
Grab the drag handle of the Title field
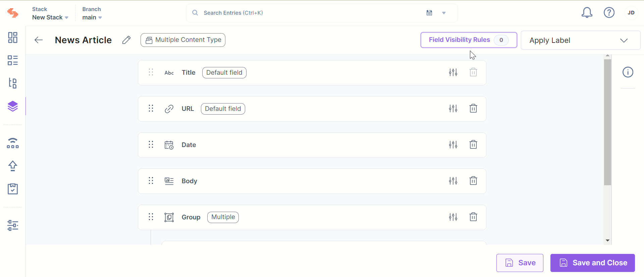pos(151,72)
